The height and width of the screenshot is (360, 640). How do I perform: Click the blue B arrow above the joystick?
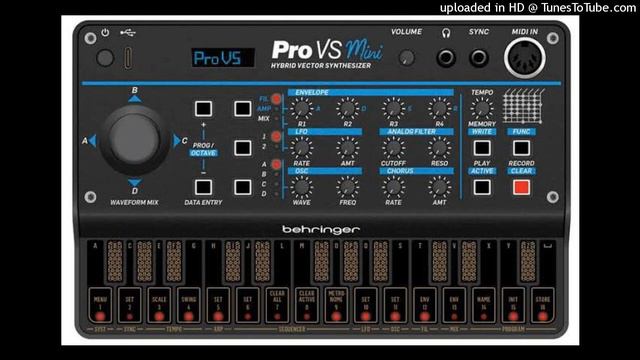point(135,98)
